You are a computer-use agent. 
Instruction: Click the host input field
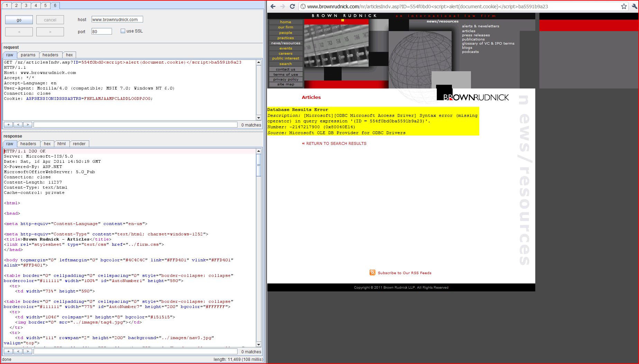click(117, 19)
